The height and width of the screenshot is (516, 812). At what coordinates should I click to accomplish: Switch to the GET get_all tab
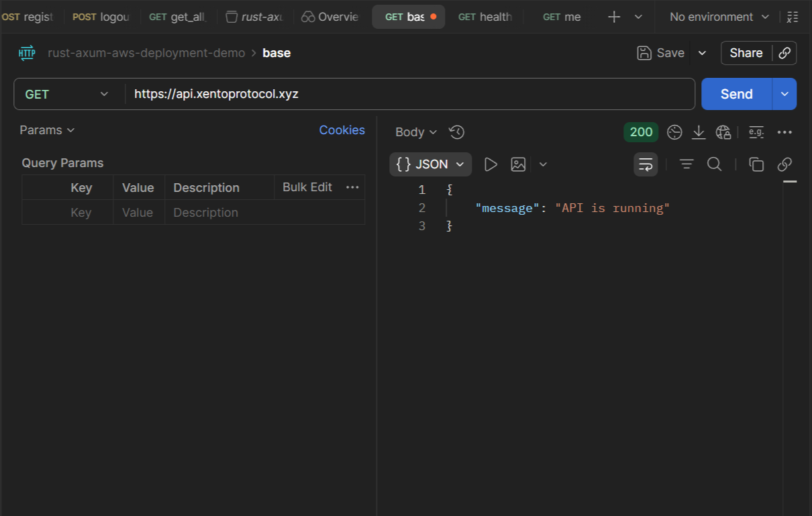pos(177,17)
